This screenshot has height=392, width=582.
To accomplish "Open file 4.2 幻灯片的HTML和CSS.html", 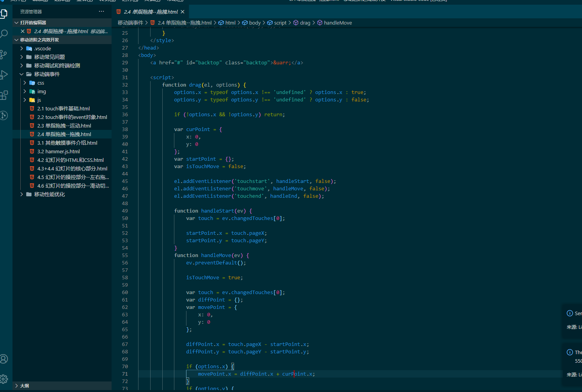I will point(62,160).
